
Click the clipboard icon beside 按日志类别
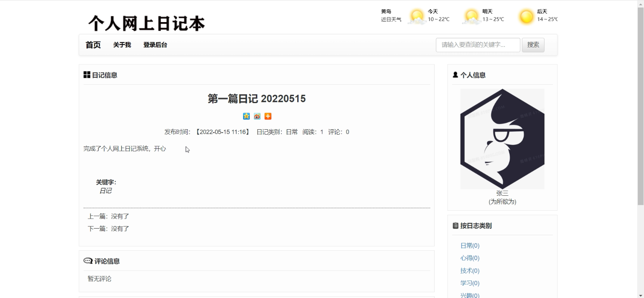(x=455, y=225)
